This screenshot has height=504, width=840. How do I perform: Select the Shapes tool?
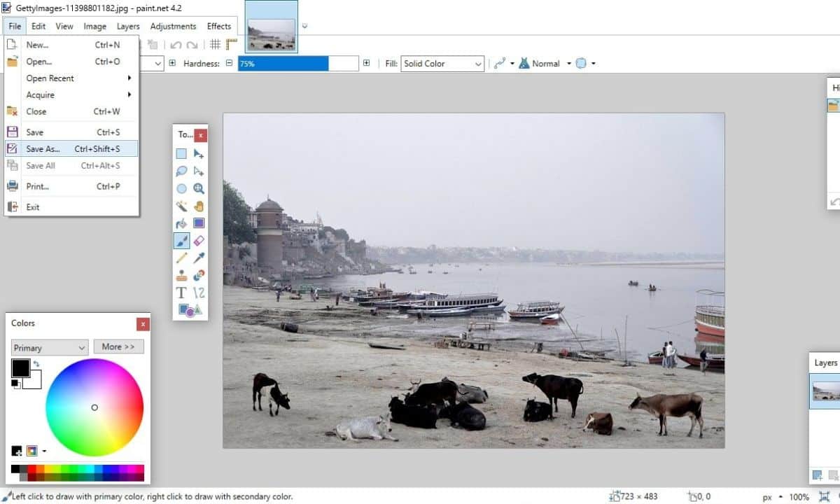pyautogui.click(x=190, y=309)
